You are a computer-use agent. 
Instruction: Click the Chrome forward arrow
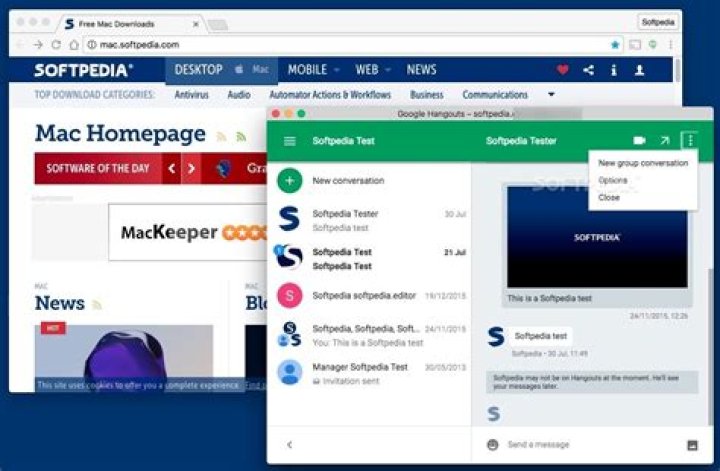38,45
